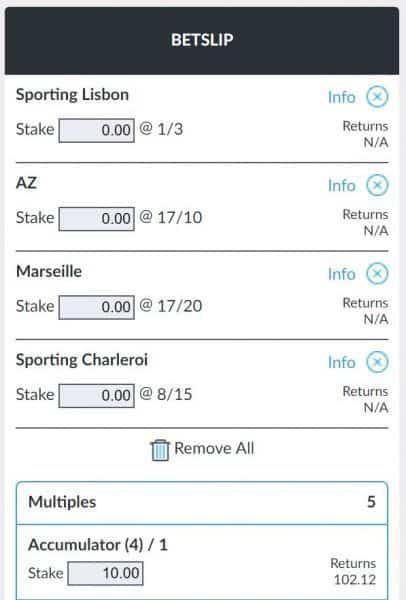406x600 pixels.
Task: Remove Sporting Charleroi selection with X icon
Action: click(x=377, y=362)
